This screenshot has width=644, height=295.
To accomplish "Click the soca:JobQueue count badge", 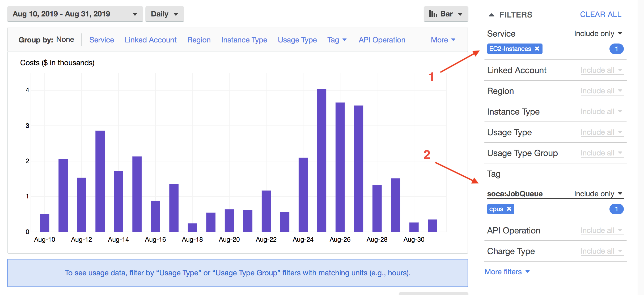I will 616,209.
